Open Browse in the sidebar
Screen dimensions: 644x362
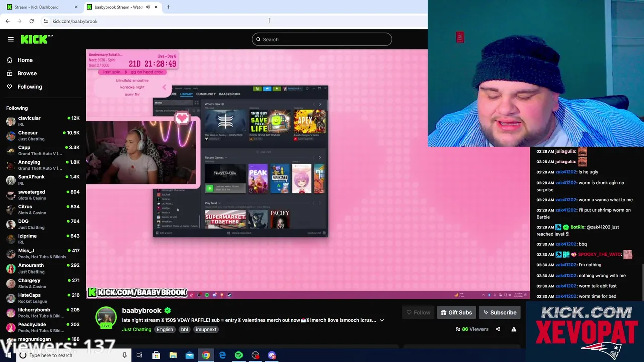[x=27, y=73]
